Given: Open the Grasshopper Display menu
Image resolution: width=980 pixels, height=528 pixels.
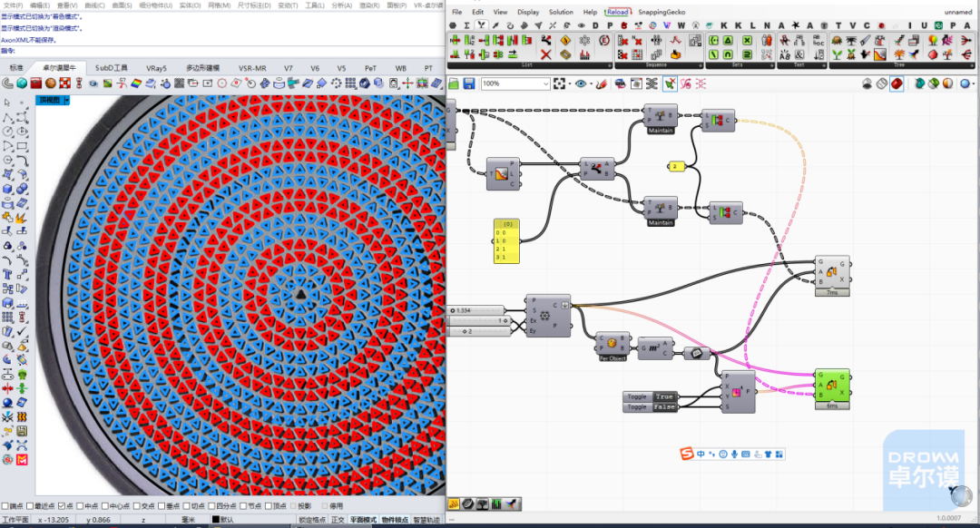Looking at the screenshot, I should pyautogui.click(x=528, y=12).
